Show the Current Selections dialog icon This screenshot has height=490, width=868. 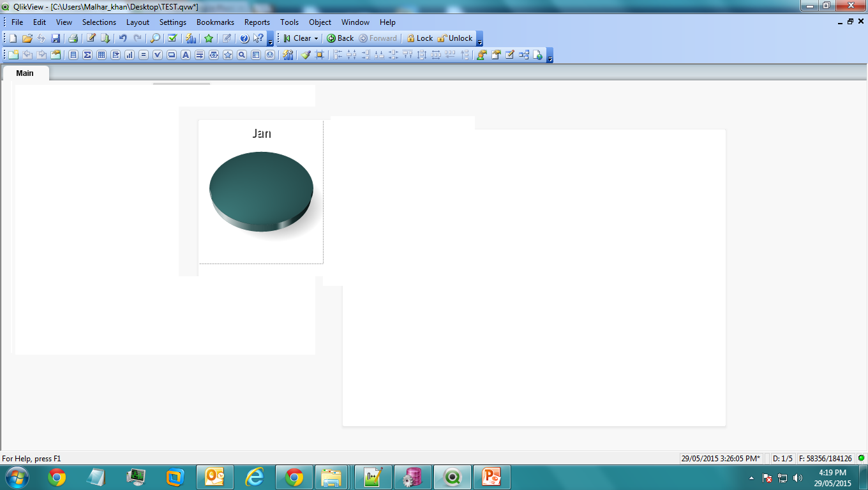172,38
